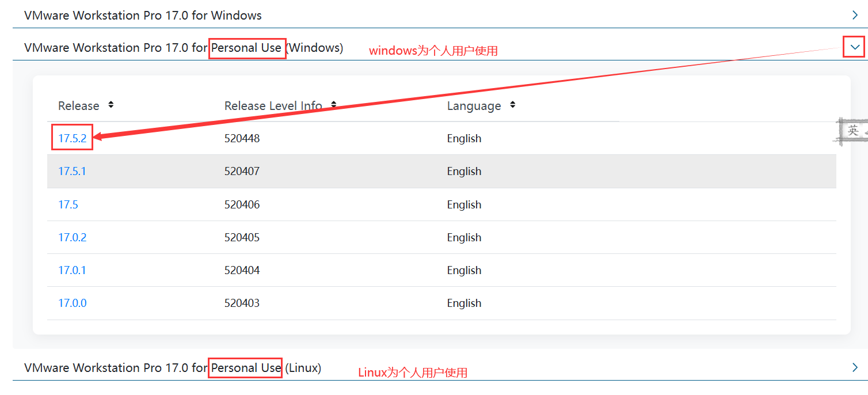Expand VMware Workstation Pro 17.0 for Windows chevron
868x395 pixels.
(x=855, y=15)
